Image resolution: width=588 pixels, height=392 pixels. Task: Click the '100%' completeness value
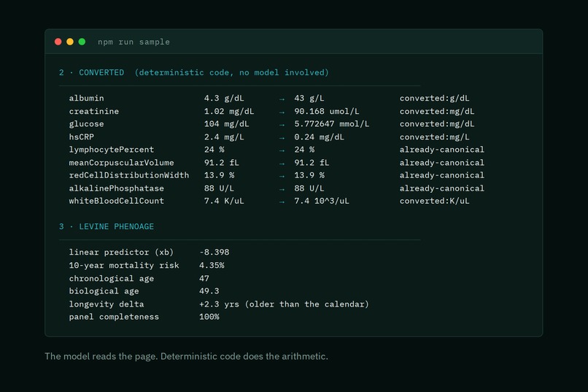pos(209,317)
